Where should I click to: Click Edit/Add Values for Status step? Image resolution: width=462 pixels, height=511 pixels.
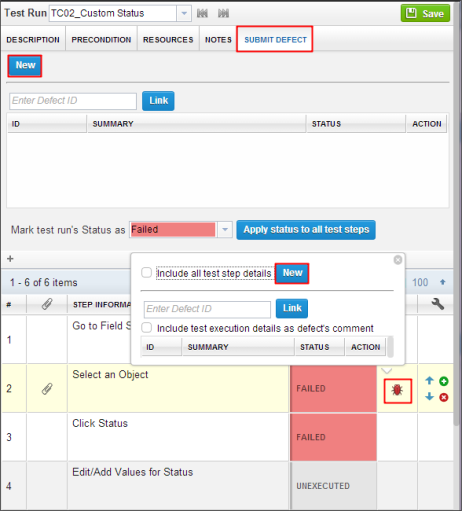pyautogui.click(x=133, y=472)
